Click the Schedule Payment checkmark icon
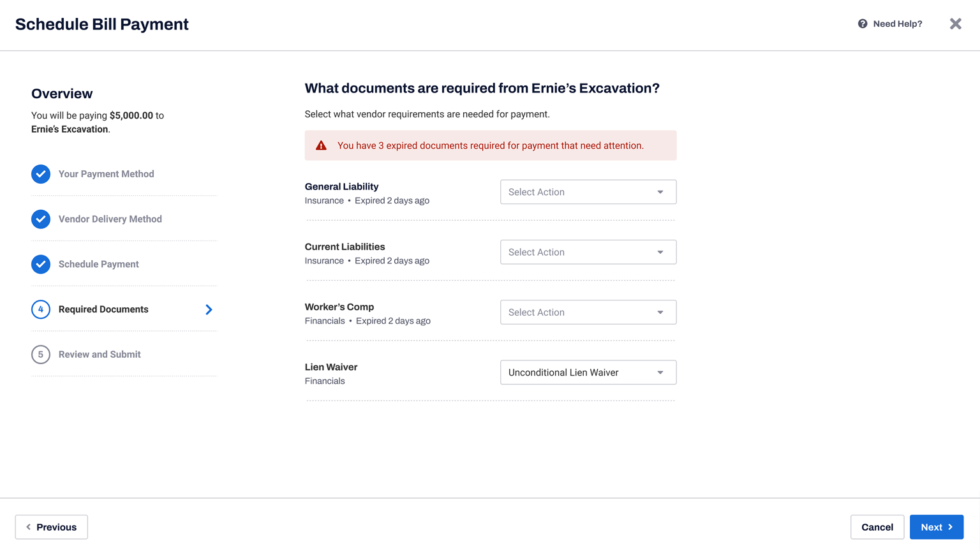The image size is (980, 551). click(41, 264)
